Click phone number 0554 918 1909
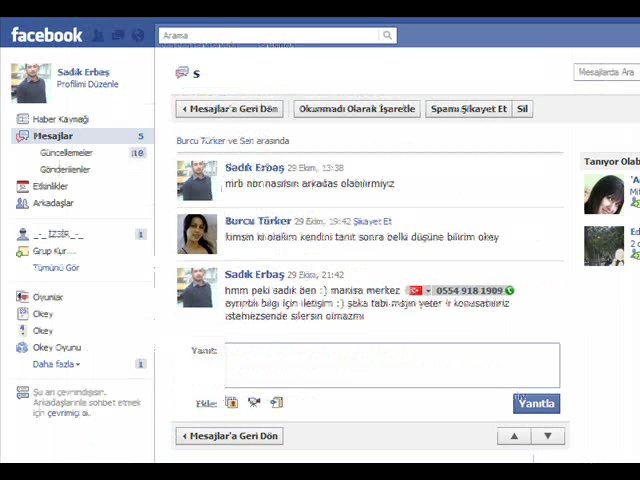The width and height of the screenshot is (640, 480). pos(469,291)
